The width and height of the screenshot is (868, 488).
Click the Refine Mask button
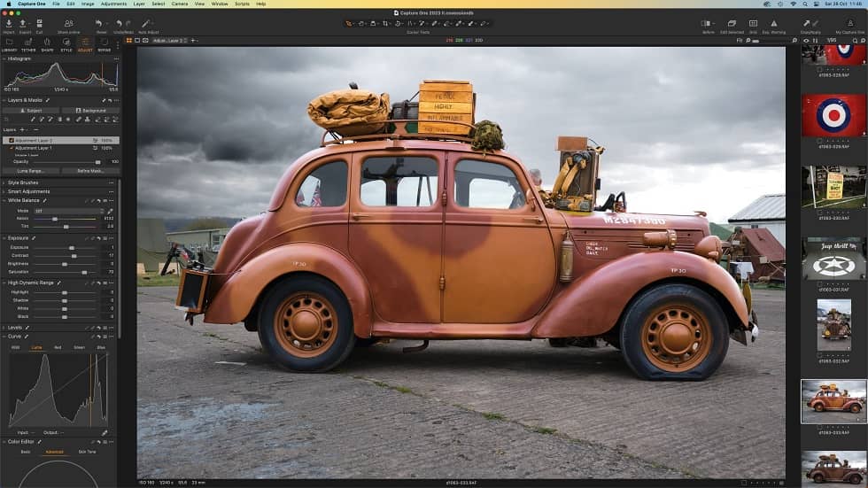click(x=90, y=171)
